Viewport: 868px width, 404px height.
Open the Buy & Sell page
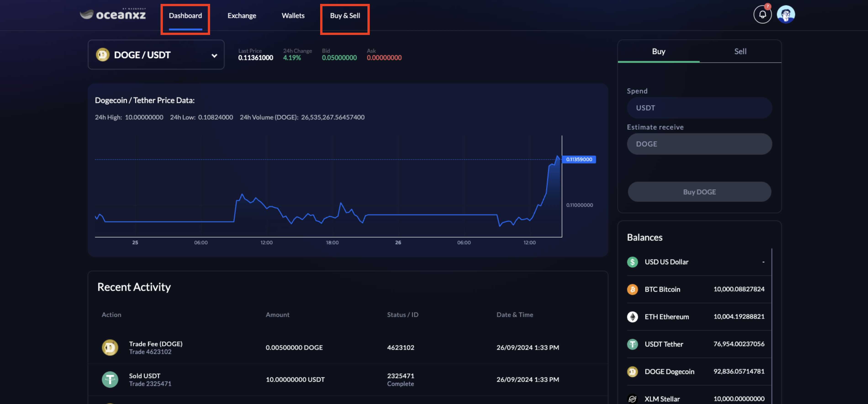pyautogui.click(x=345, y=16)
